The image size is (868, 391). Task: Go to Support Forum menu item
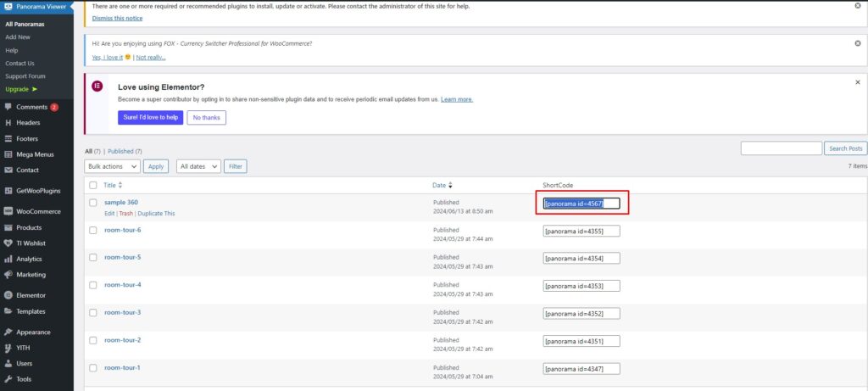[25, 76]
